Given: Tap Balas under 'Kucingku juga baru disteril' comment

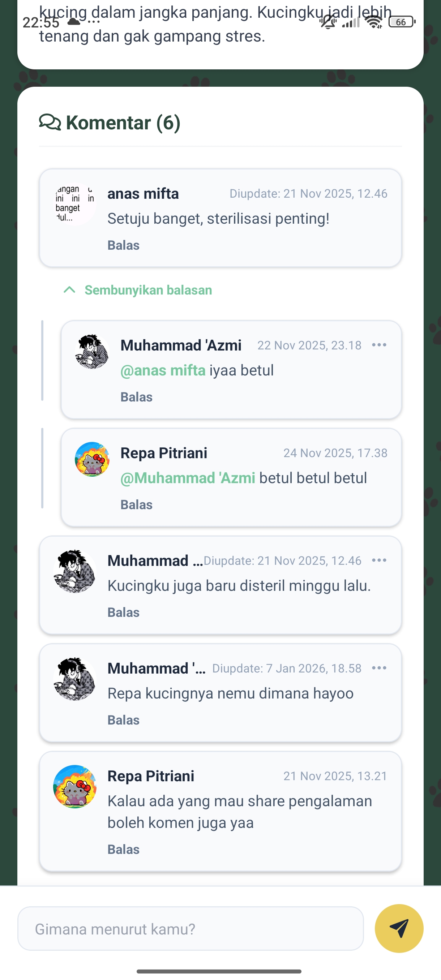Looking at the screenshot, I should click(123, 612).
